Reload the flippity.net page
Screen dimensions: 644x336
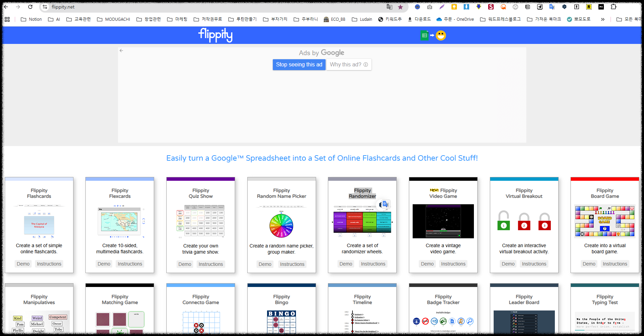(x=30, y=7)
